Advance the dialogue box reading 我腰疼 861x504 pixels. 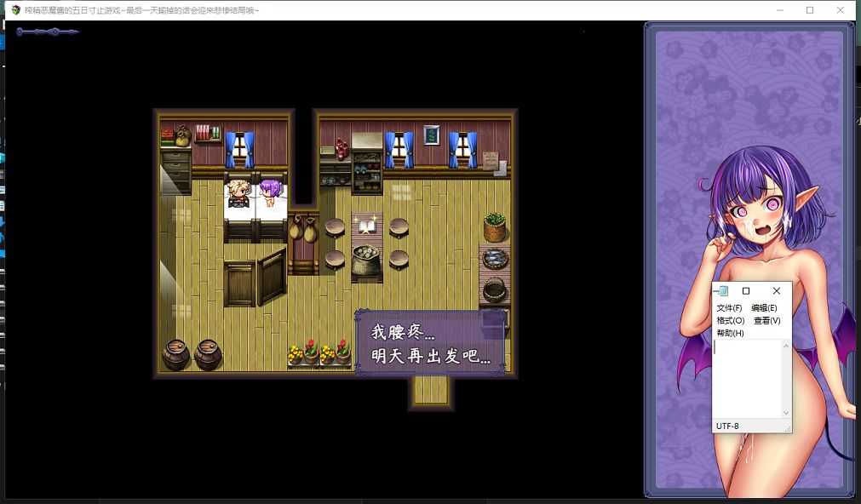[x=430, y=343]
